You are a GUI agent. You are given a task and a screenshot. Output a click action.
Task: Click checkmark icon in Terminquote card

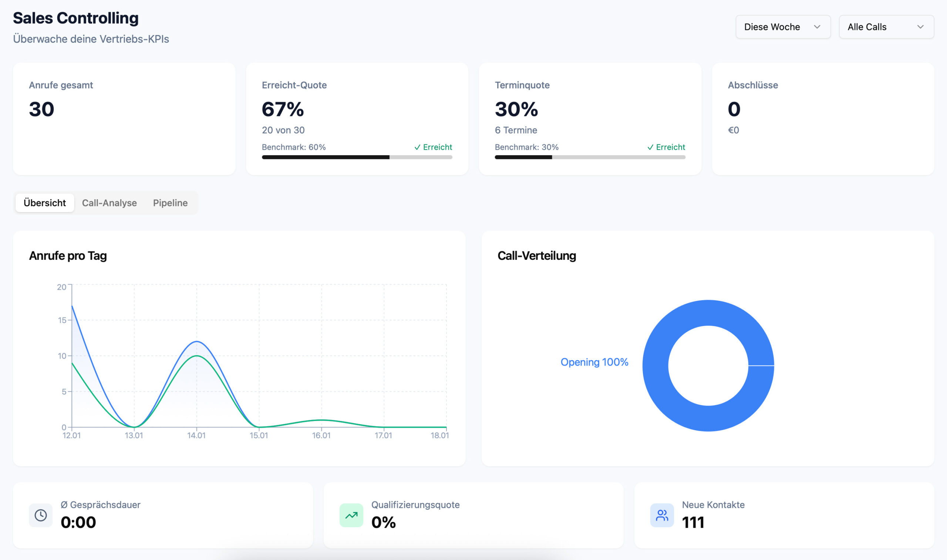(650, 147)
